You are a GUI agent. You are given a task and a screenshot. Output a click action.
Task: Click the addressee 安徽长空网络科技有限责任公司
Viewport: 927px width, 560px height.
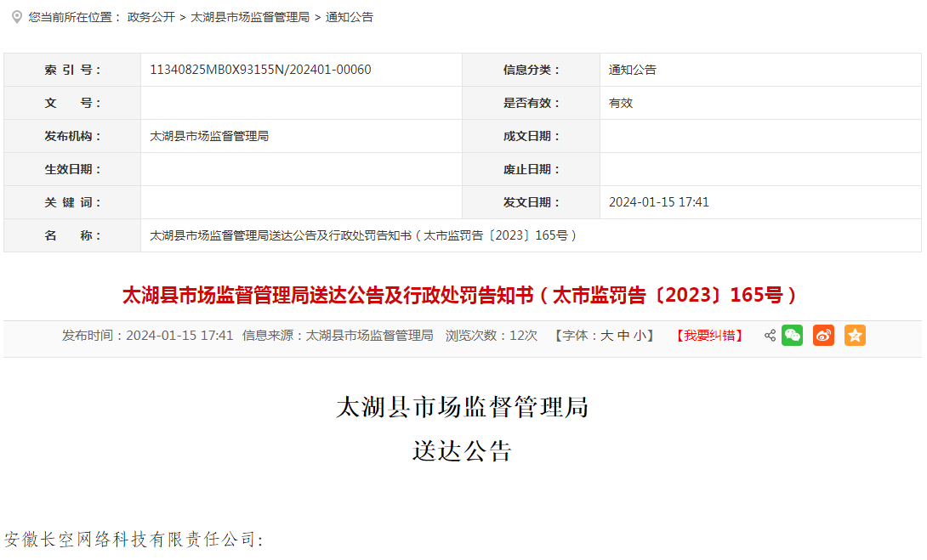134,540
